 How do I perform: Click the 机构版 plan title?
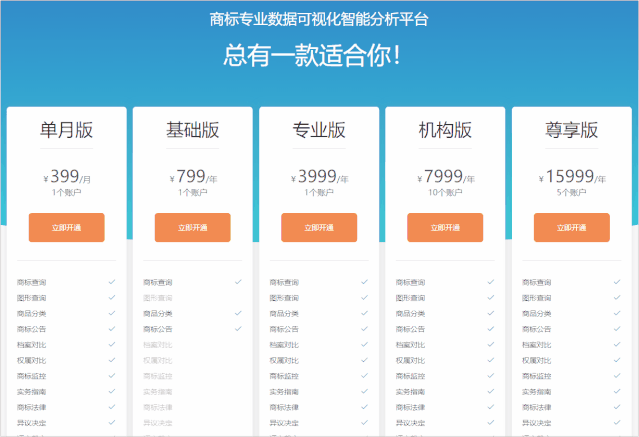click(445, 130)
